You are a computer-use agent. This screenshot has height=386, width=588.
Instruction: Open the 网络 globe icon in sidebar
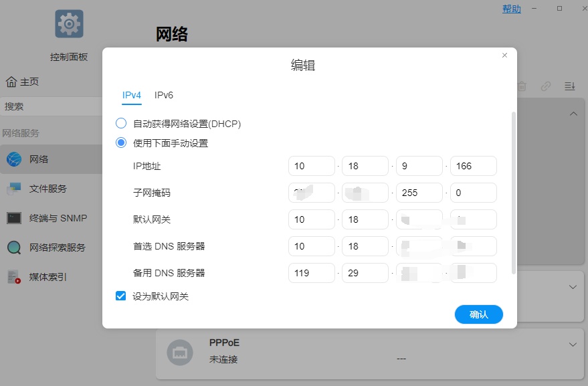(x=14, y=159)
